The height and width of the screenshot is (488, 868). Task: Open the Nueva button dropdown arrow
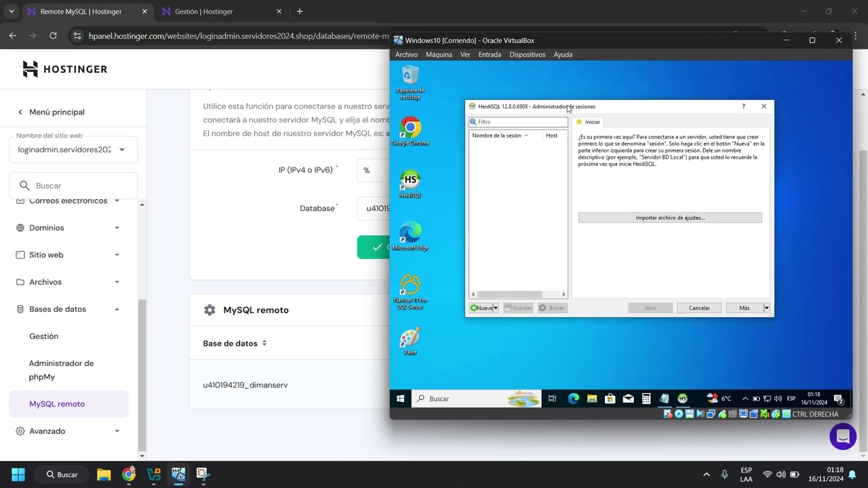(x=496, y=308)
